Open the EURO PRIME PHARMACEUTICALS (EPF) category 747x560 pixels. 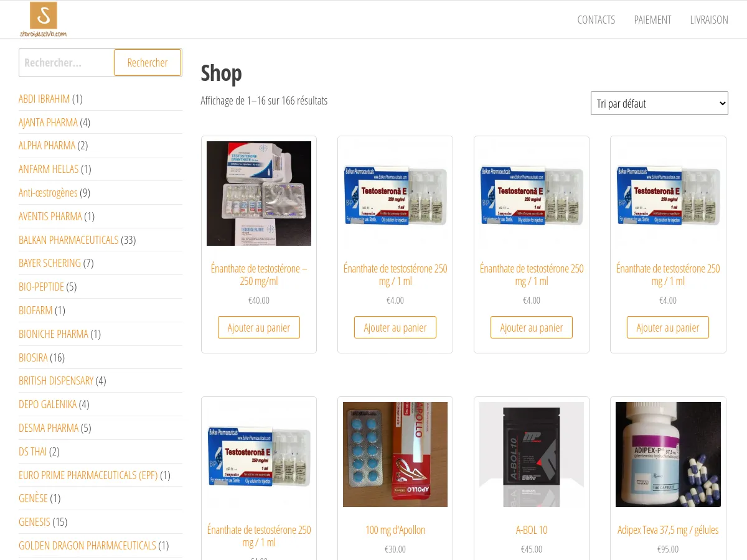(x=88, y=475)
